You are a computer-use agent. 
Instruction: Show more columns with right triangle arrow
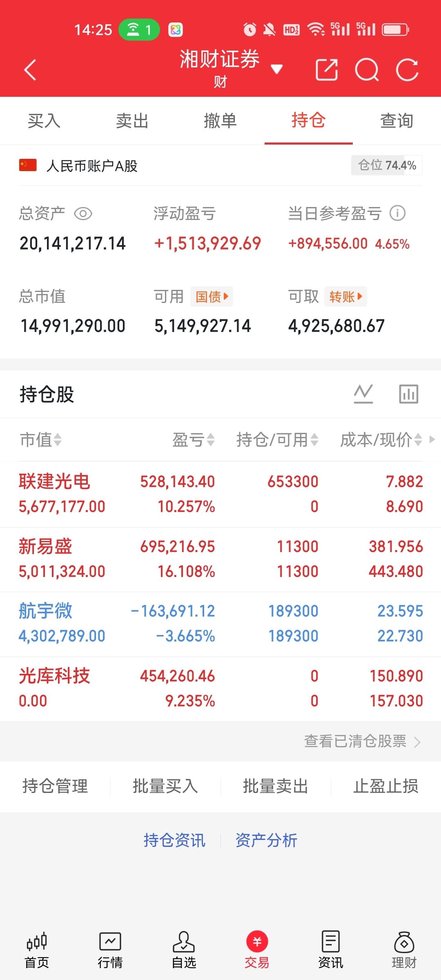point(432,440)
